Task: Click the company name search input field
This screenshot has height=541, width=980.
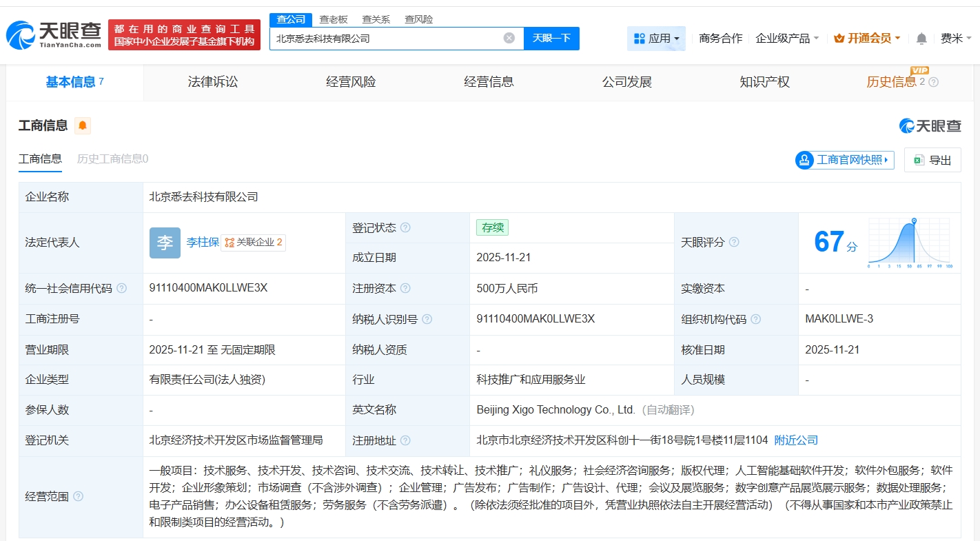Action: tap(386, 39)
